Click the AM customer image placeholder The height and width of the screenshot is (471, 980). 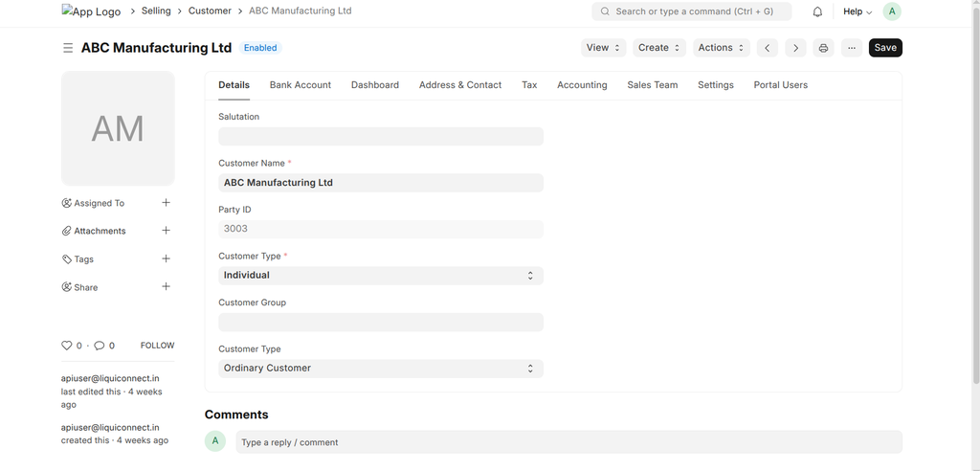[x=118, y=128]
